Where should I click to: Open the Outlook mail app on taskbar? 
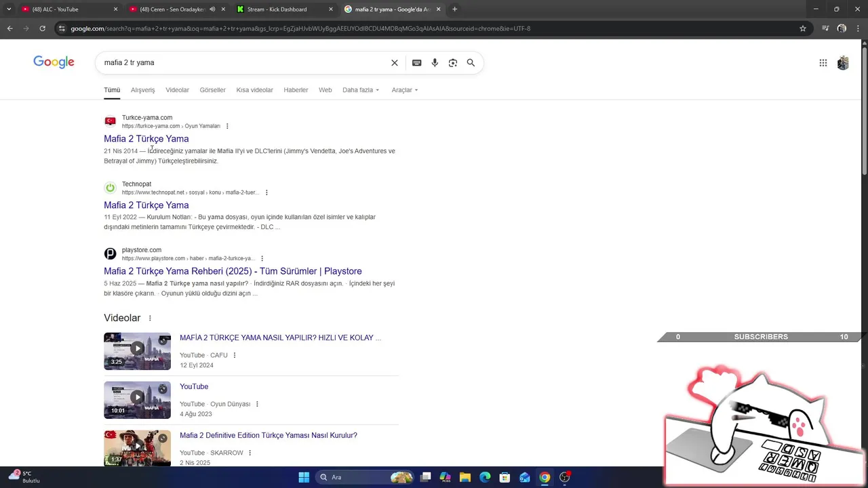pyautogui.click(x=525, y=477)
